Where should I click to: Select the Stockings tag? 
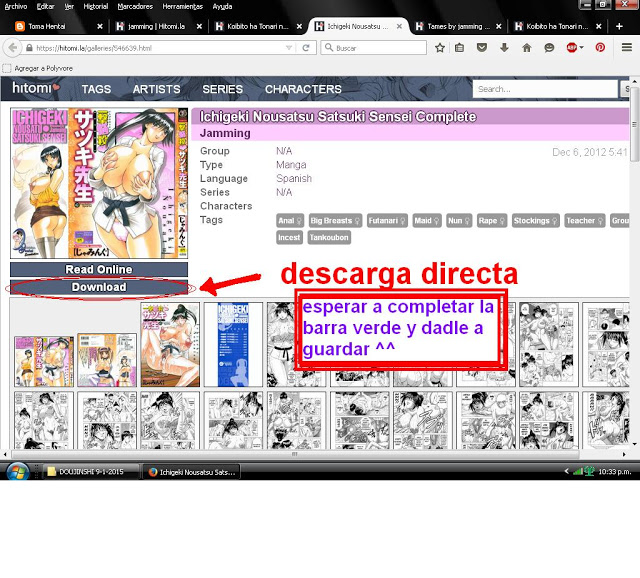(536, 221)
